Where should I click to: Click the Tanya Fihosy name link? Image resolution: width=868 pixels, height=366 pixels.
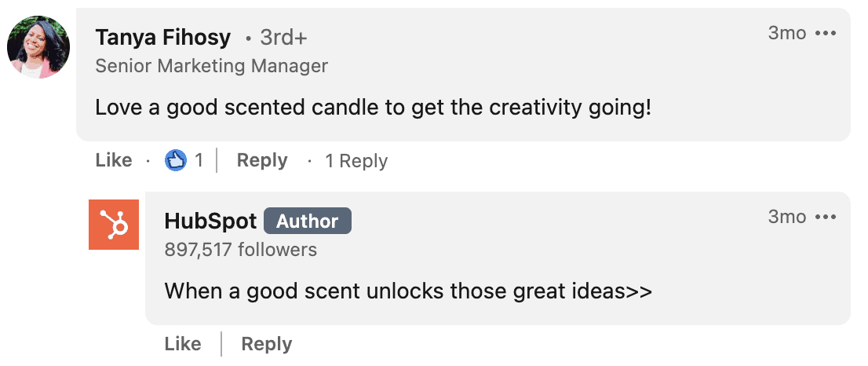[x=162, y=38]
